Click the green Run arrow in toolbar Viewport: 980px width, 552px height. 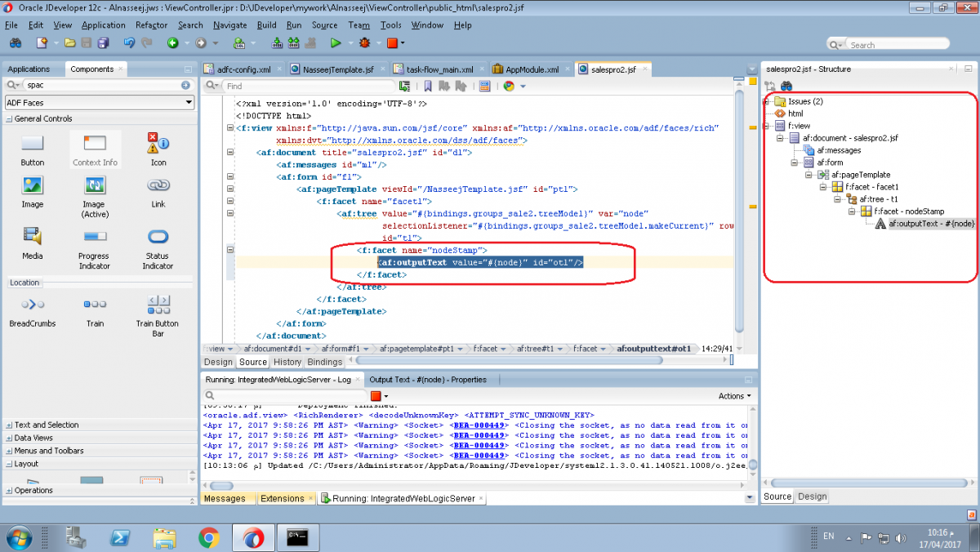click(336, 43)
